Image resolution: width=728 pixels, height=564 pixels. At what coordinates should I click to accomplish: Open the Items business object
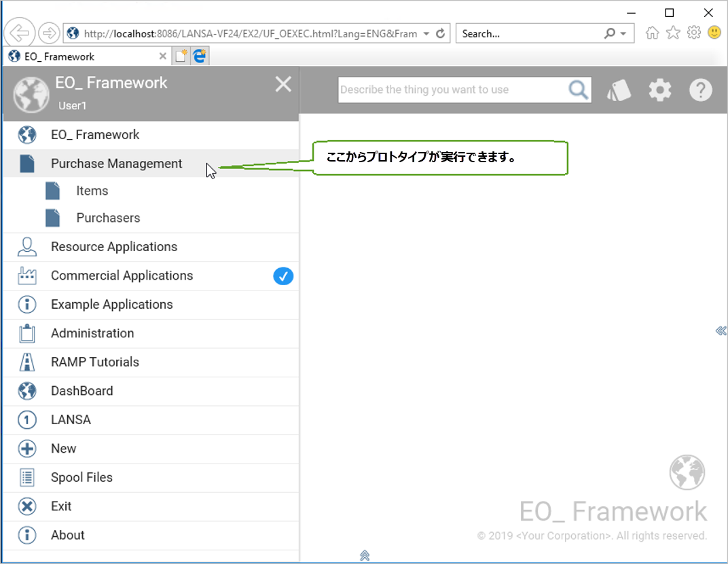coord(151,191)
